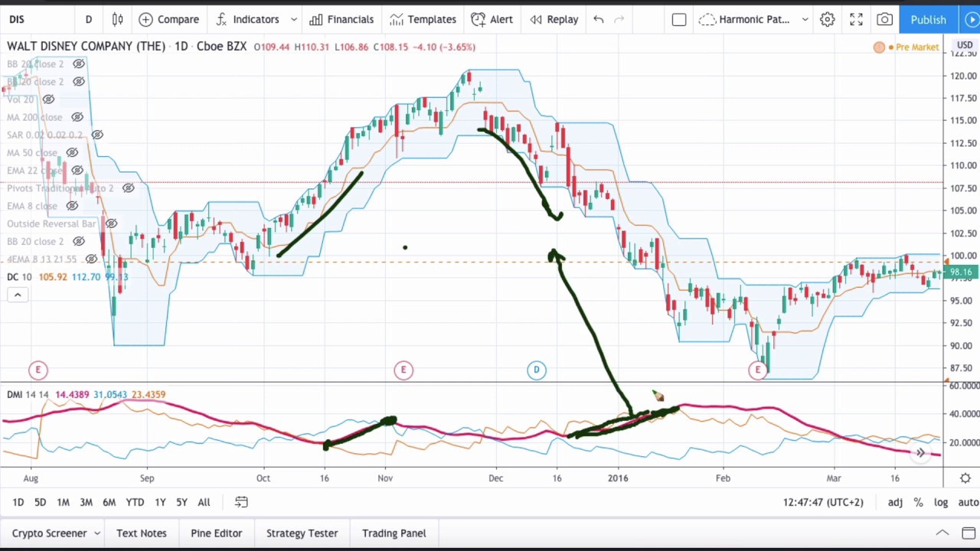Show the MA 200 close indicator
The height and width of the screenshot is (551, 980).
(x=77, y=117)
